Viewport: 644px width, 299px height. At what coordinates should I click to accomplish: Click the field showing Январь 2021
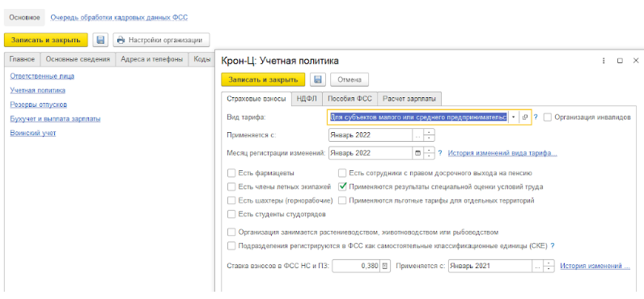pyautogui.click(x=490, y=266)
